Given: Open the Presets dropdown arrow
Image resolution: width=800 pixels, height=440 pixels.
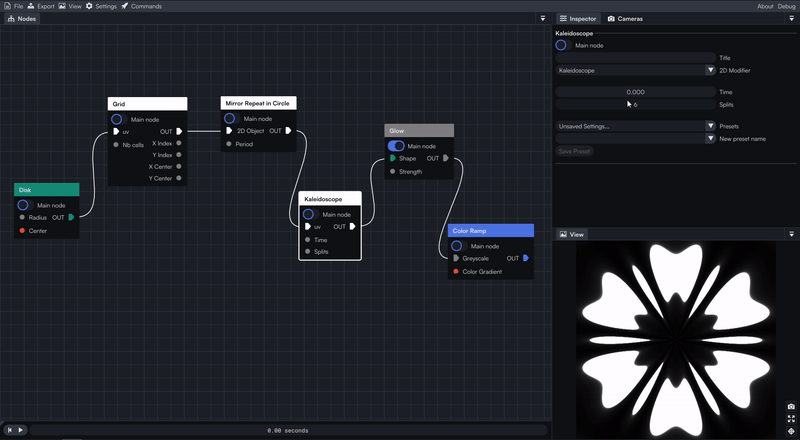Looking at the screenshot, I should tap(710, 126).
